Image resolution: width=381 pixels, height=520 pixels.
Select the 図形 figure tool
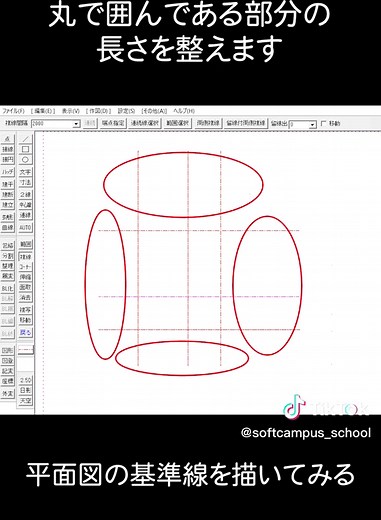tap(8, 351)
